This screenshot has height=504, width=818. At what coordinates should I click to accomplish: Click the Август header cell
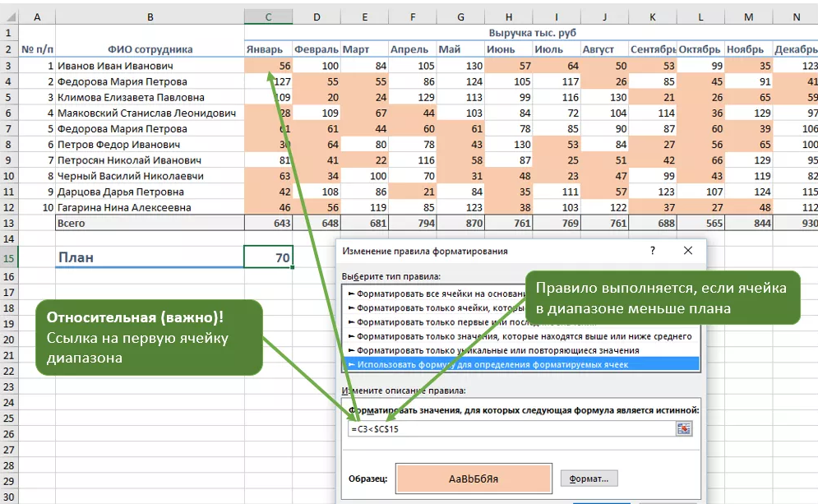[x=604, y=49]
